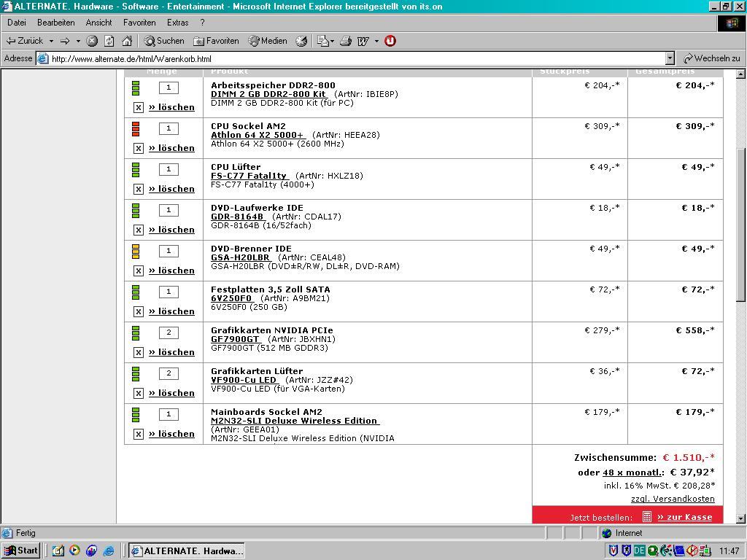Click the calculator icon beside zur Kasse
Image resolution: width=747 pixels, height=560 pixels.
[x=646, y=517]
